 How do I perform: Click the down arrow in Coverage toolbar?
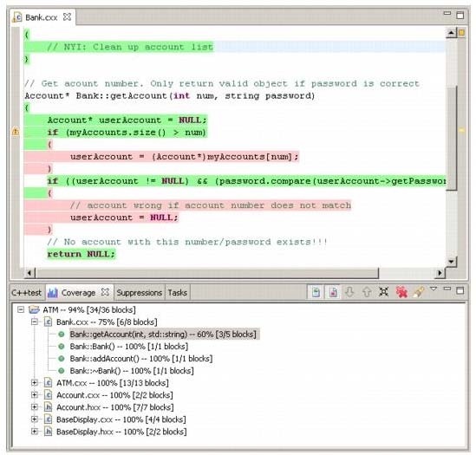pyautogui.click(x=350, y=292)
